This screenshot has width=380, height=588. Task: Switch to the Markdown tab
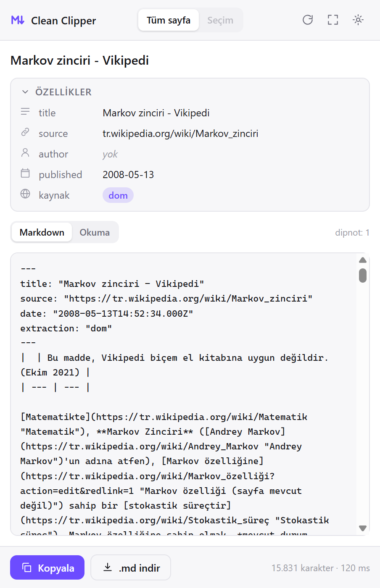(x=42, y=232)
